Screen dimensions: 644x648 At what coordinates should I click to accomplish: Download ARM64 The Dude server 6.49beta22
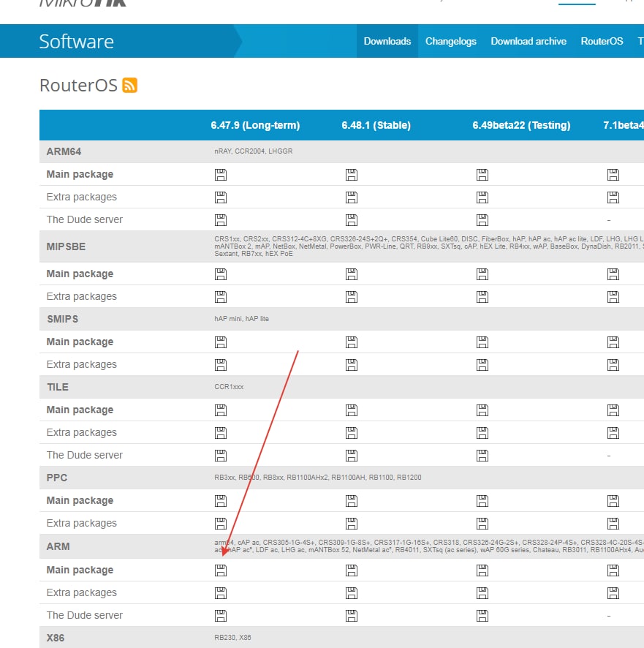[x=482, y=220]
